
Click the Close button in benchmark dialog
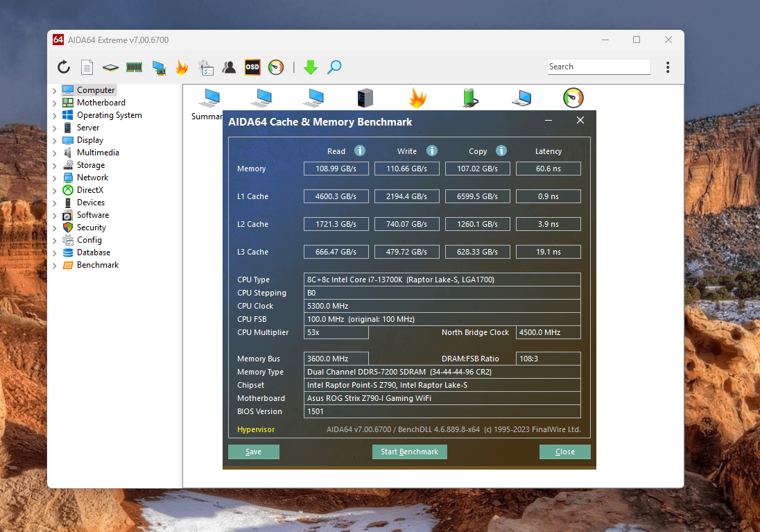pyautogui.click(x=564, y=452)
